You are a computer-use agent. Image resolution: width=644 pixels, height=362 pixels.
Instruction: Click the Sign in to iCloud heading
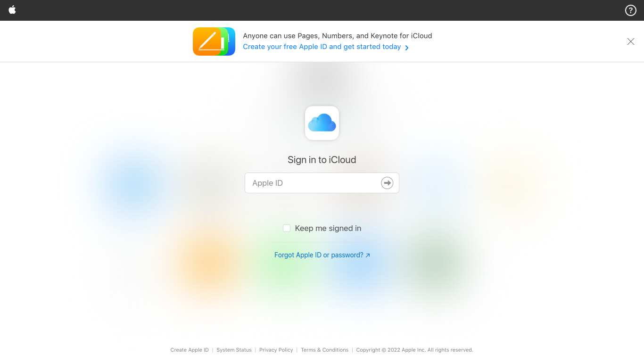[x=322, y=160]
